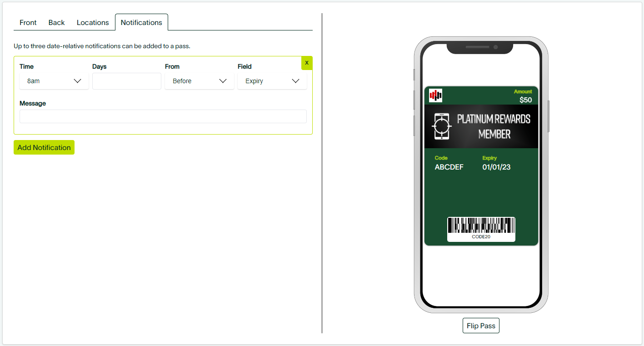
Task: Switch to the Back tab
Action: (x=57, y=22)
